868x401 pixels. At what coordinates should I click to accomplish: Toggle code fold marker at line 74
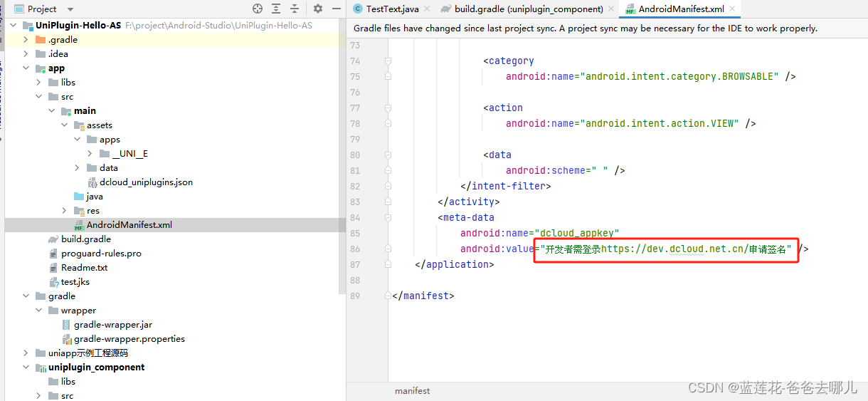tap(388, 61)
